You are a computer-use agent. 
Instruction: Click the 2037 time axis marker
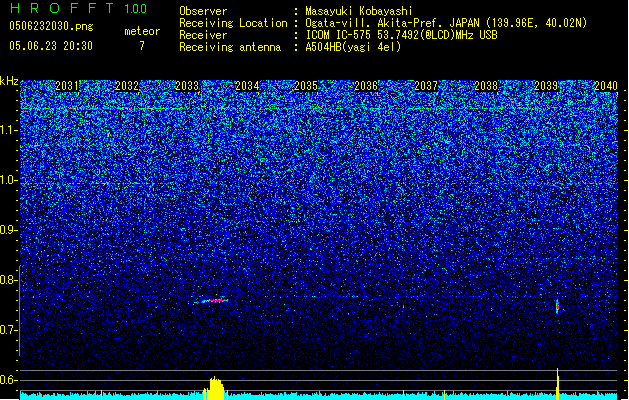pyautogui.click(x=426, y=86)
